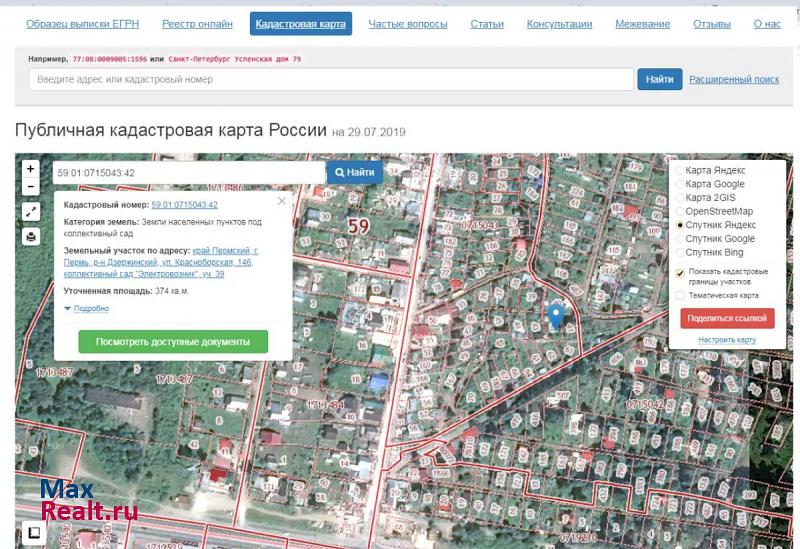800x549 pixels.
Task: Zoom out the map with minus button
Action: (31, 186)
